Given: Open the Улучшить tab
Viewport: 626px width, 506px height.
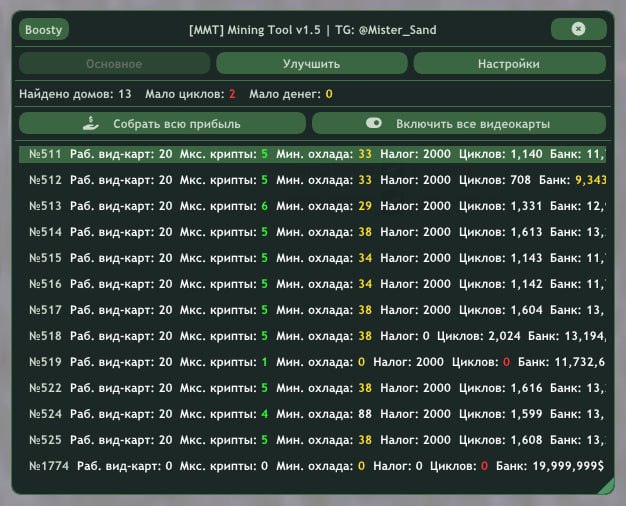Looking at the screenshot, I should 311,64.
